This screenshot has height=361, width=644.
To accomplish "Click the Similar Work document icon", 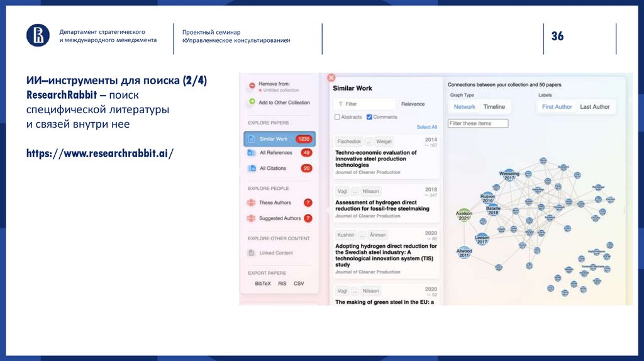I will (x=252, y=139).
